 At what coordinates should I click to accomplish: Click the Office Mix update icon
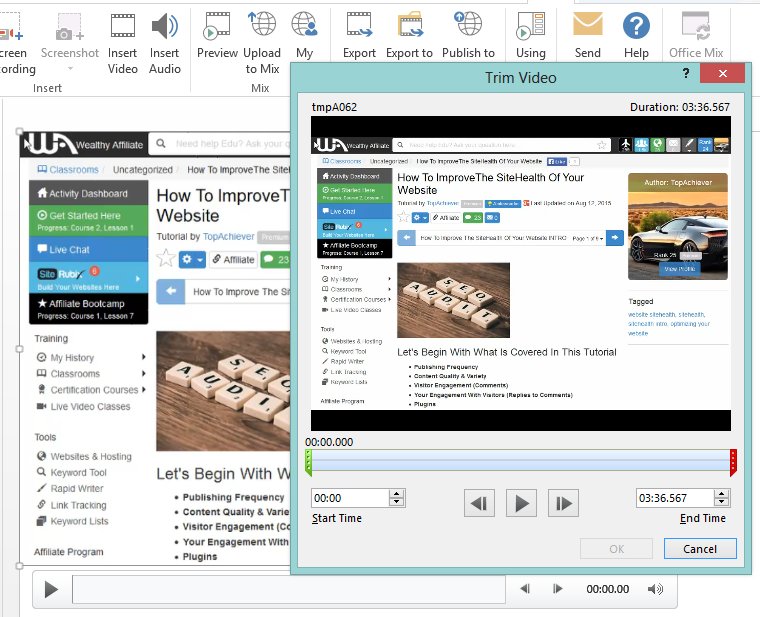point(696,25)
